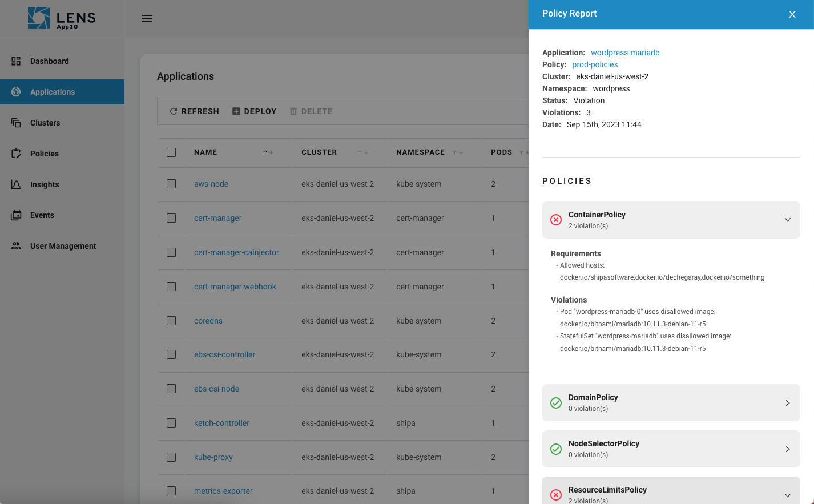
Task: Collapse the ContainerPolicy section chevron
Action: click(788, 220)
